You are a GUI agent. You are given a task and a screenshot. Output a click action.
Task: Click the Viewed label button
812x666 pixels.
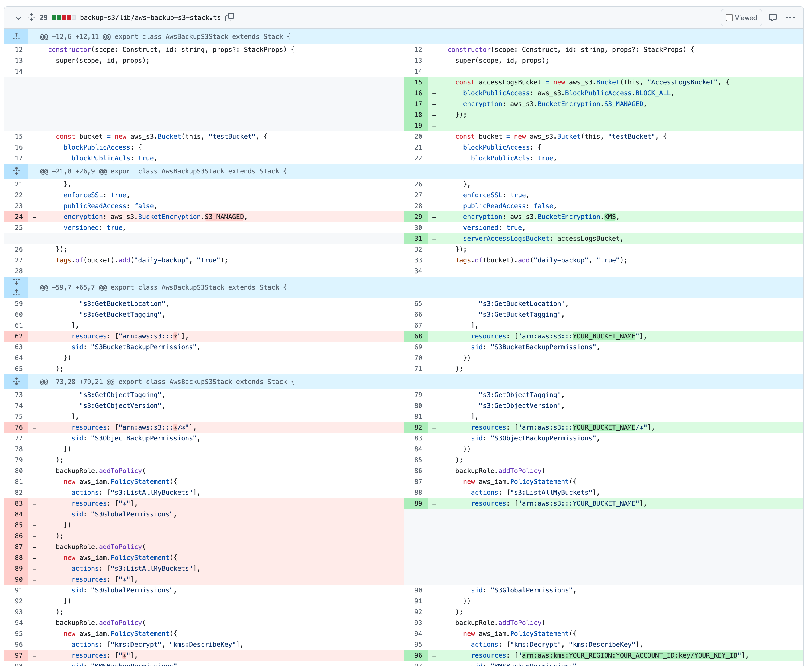[x=746, y=18]
